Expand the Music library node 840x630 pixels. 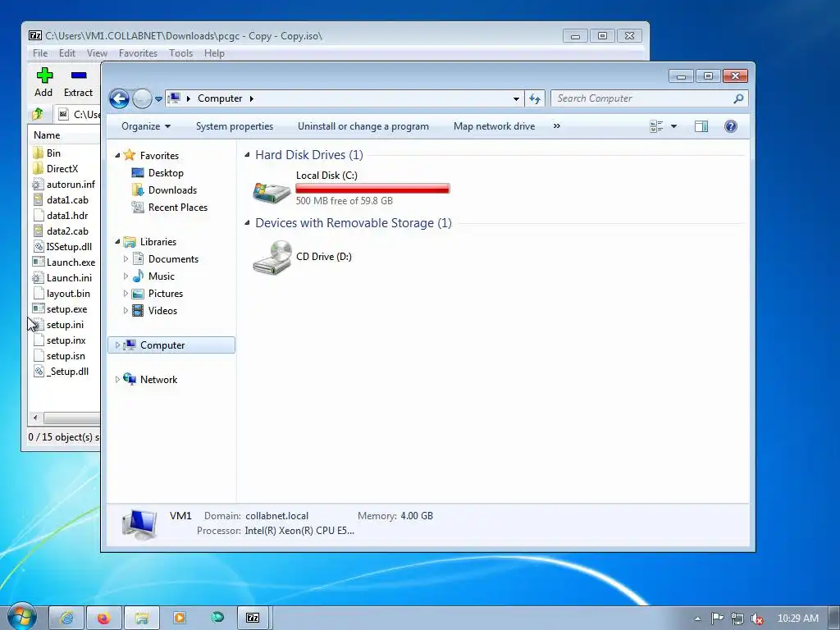tap(126, 276)
